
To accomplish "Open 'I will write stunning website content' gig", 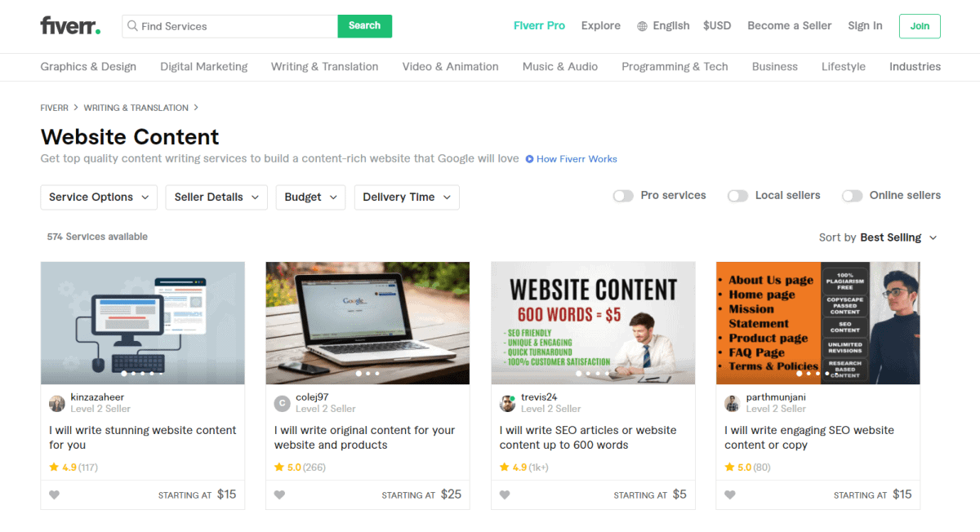I will tap(142, 437).
